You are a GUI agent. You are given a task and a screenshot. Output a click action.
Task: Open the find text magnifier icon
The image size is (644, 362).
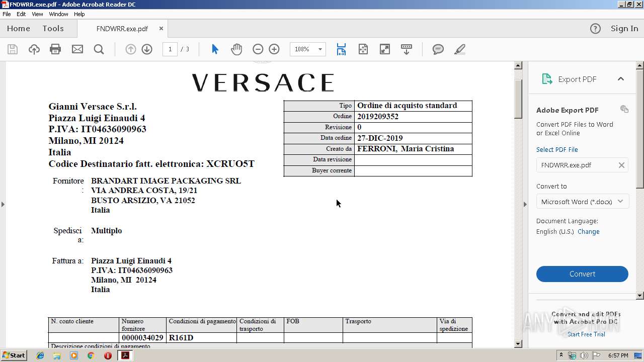coord(99,49)
